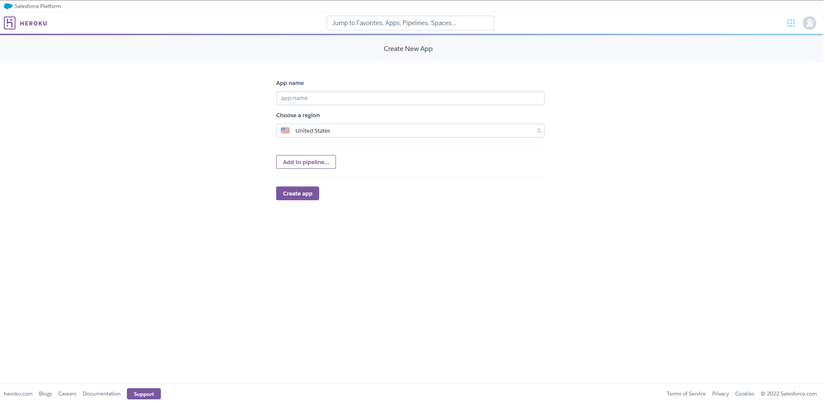The height and width of the screenshot is (403, 825).
Task: Click the Salesforce Platform label
Action: [38, 6]
